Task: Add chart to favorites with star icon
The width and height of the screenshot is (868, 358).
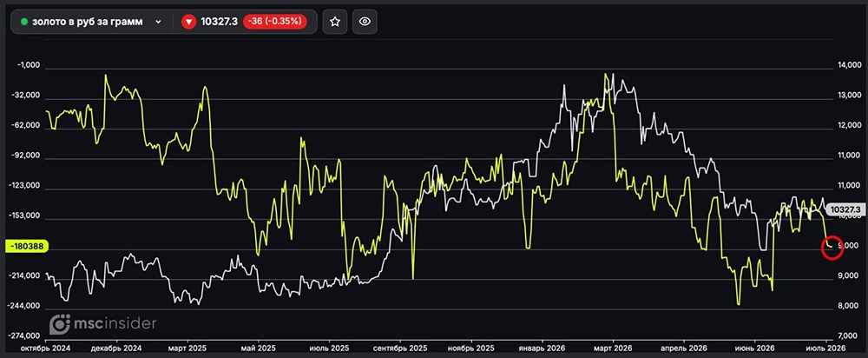Action: [335, 22]
